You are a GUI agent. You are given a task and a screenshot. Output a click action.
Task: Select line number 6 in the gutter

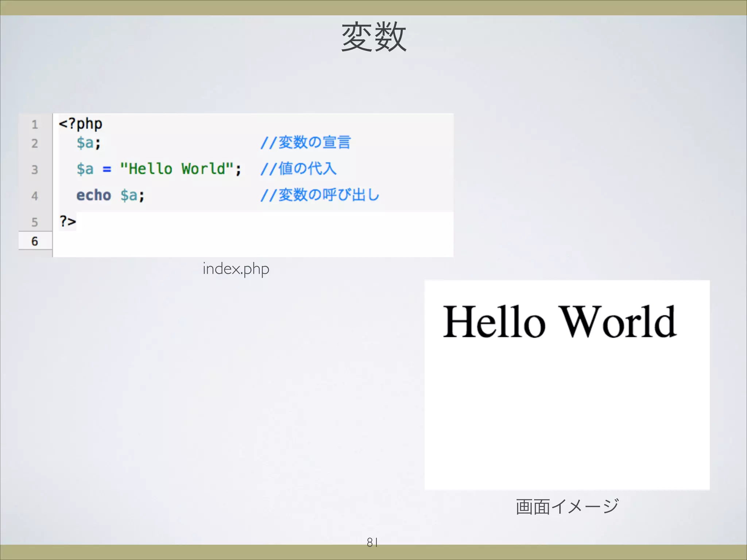click(x=35, y=241)
